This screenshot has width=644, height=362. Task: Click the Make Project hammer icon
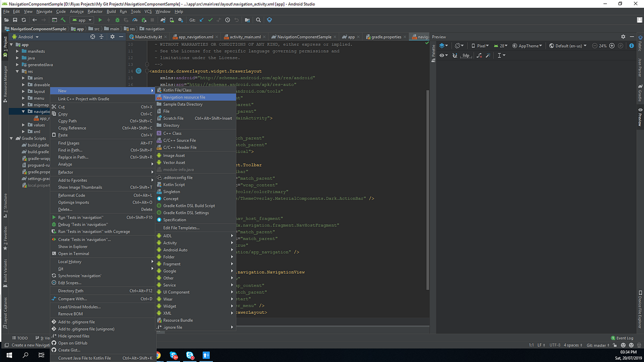click(x=63, y=20)
